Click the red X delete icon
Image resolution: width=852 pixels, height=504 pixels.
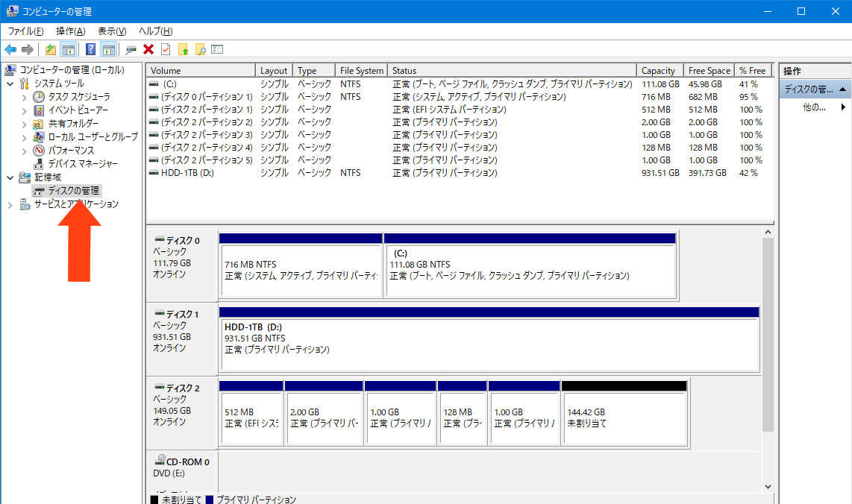coord(148,50)
